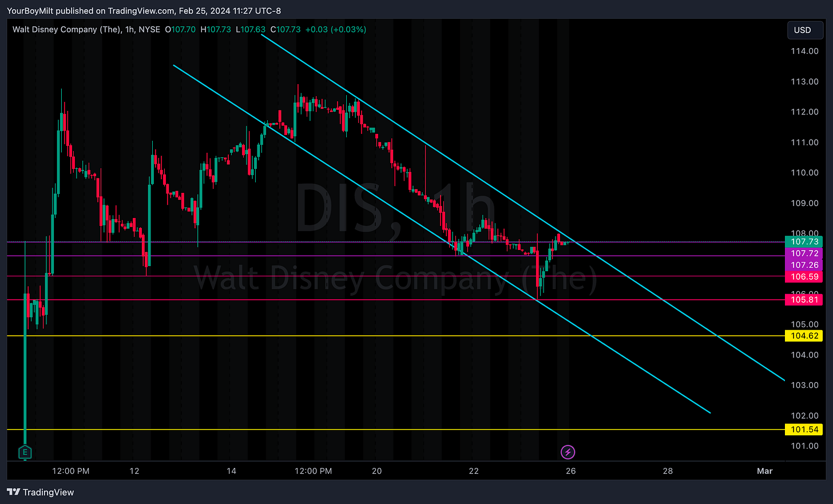833x504 pixels.
Task: Select the purple 107.72 price label
Action: (x=804, y=253)
